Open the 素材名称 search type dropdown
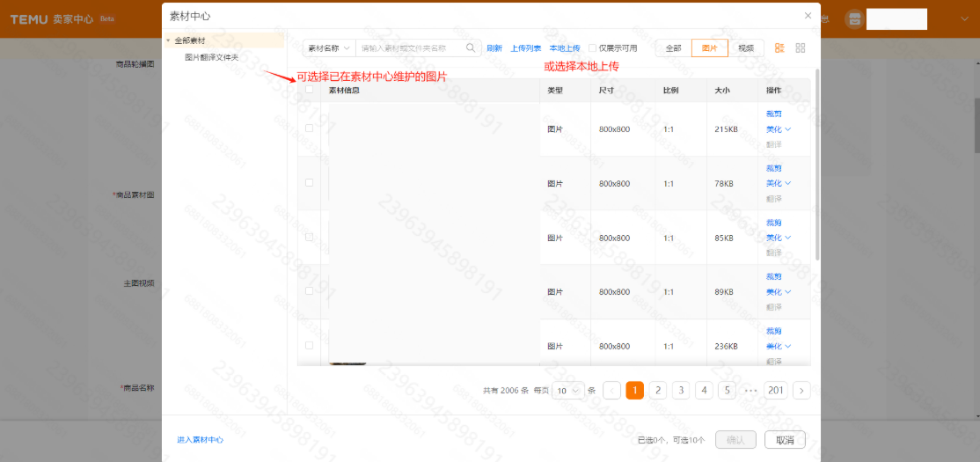Viewport: 980px width, 462px height. (329, 48)
